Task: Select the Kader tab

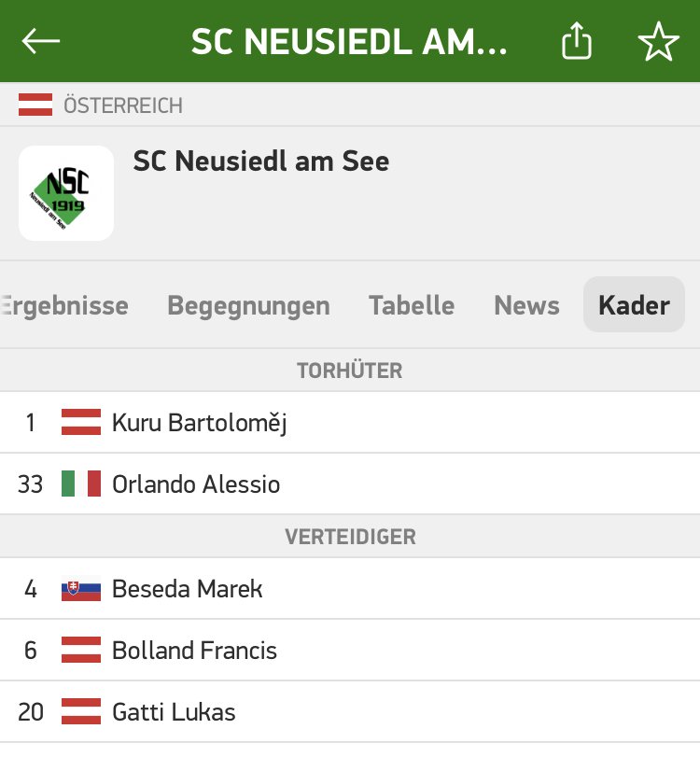Action: pyautogui.click(x=634, y=304)
